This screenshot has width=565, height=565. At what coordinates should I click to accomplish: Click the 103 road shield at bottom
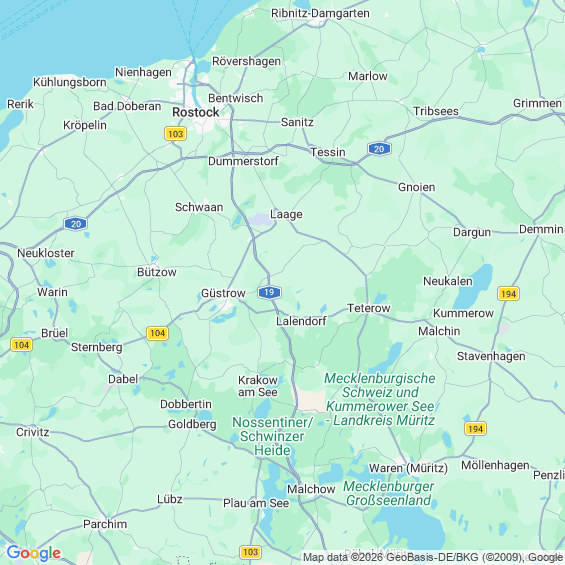tap(250, 552)
